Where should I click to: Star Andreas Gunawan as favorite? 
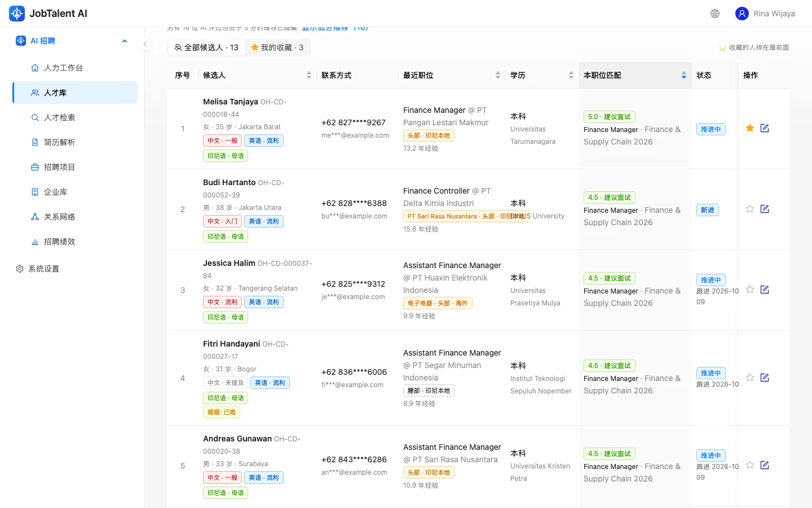[750, 465]
